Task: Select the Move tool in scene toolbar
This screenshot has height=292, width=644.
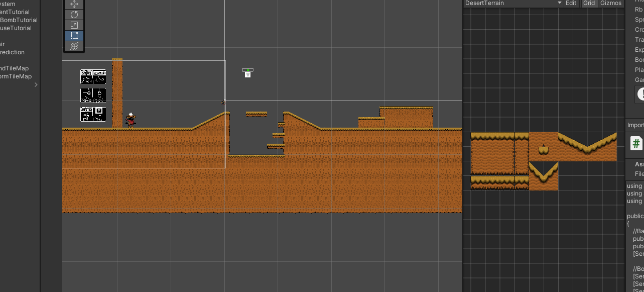Action: 74,4
